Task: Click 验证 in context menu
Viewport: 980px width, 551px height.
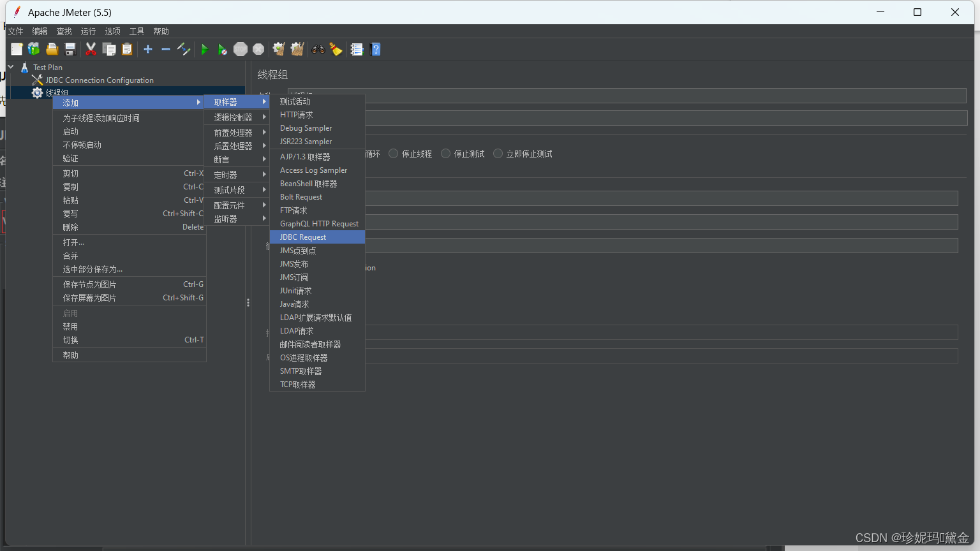Action: tap(130, 158)
